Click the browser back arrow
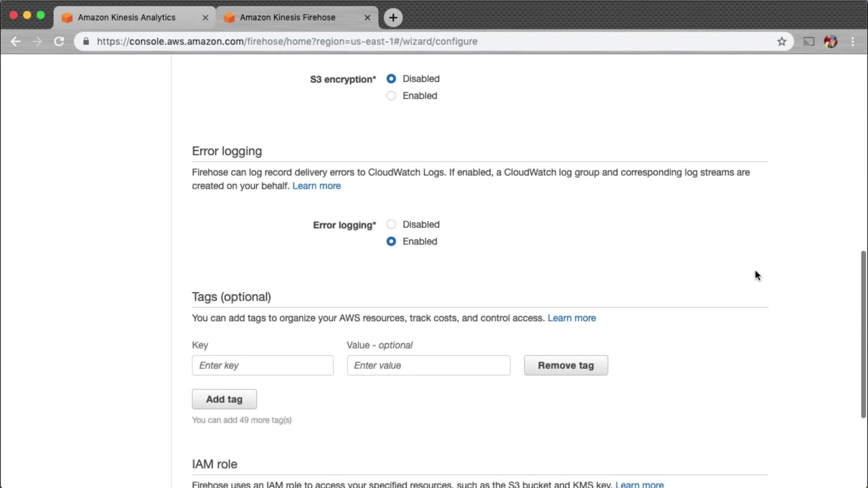 tap(16, 42)
